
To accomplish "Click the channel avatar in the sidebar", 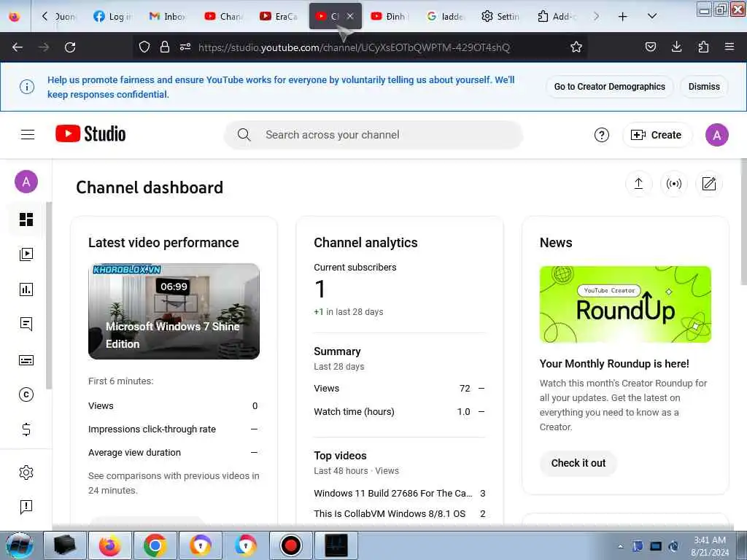I will (x=26, y=182).
